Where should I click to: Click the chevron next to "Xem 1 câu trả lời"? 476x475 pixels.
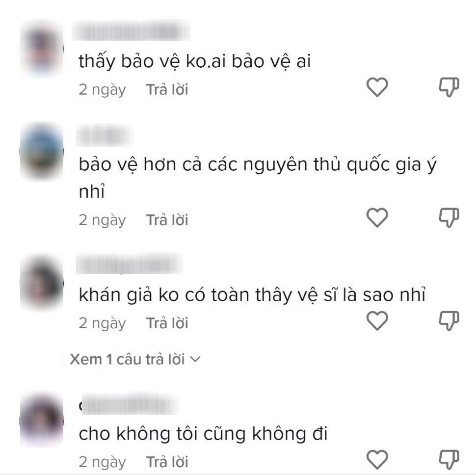[x=195, y=360]
